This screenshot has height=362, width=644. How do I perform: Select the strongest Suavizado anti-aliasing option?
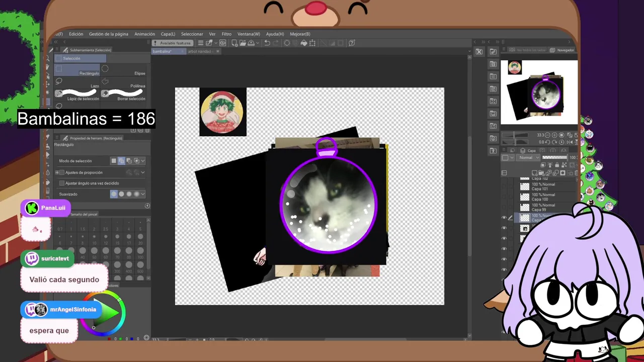pyautogui.click(x=137, y=194)
